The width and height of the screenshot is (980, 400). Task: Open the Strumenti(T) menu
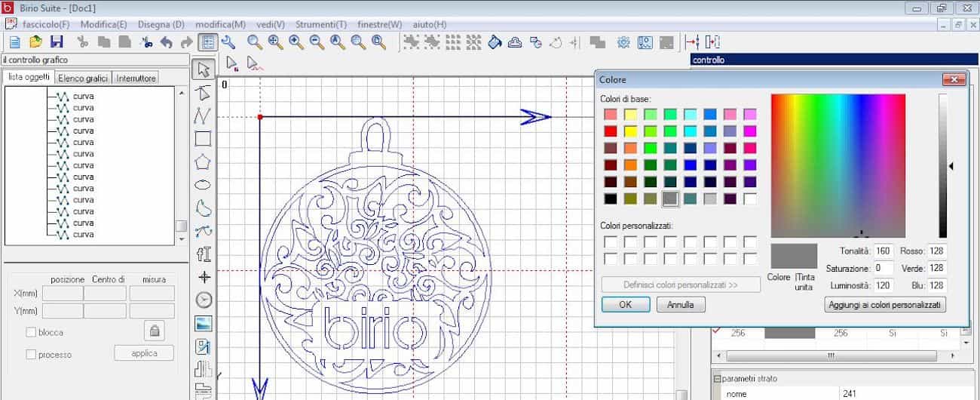pyautogui.click(x=321, y=24)
